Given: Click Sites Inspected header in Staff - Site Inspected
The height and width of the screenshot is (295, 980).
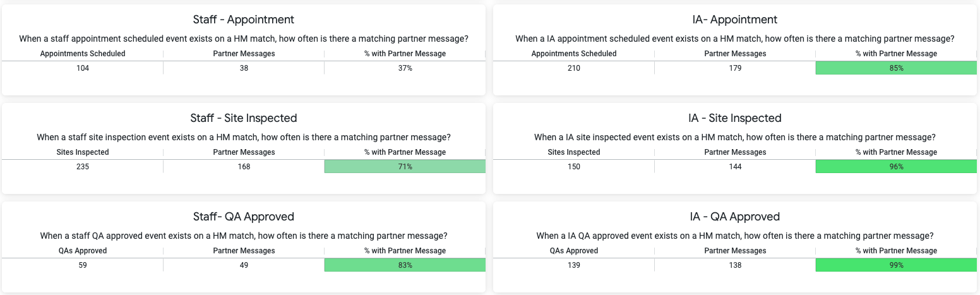Looking at the screenshot, I should (83, 152).
